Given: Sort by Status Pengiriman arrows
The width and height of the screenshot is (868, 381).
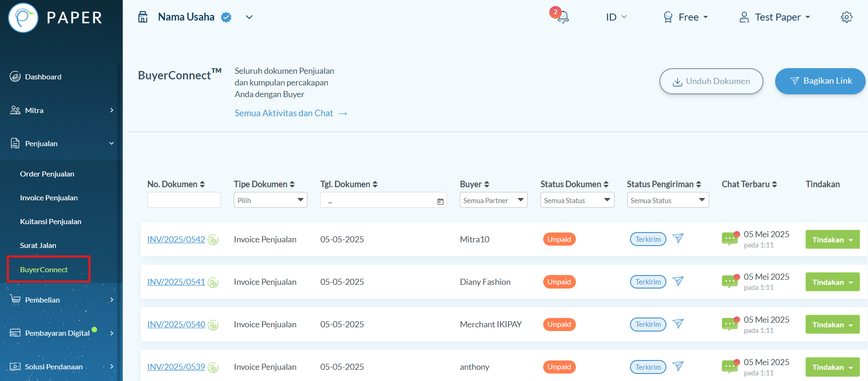Looking at the screenshot, I should point(698,184).
